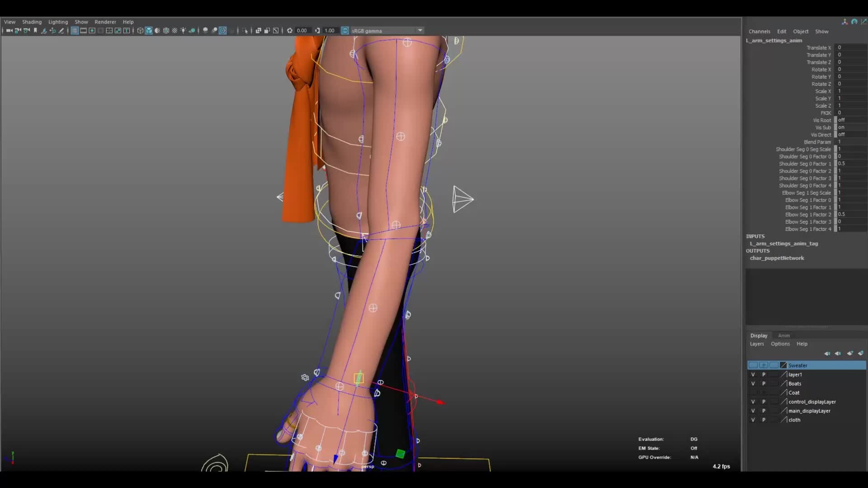
Task: Enable visibility for the Coat layer
Action: coord(753,392)
